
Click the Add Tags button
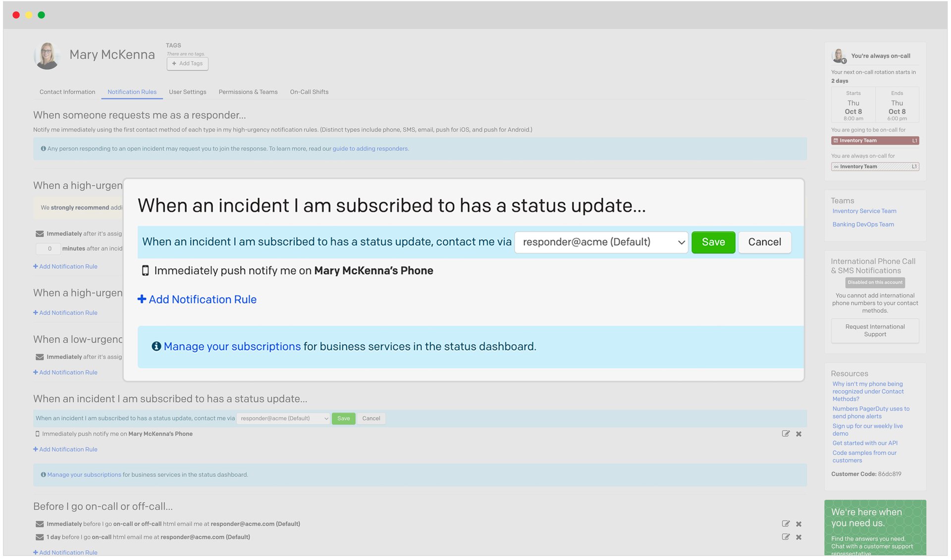pos(187,63)
